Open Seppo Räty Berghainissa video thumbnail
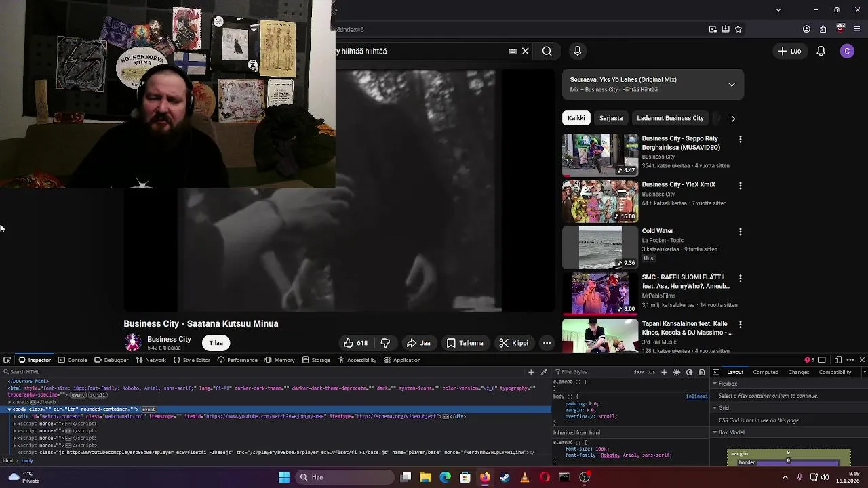Image resolution: width=868 pixels, height=488 pixels. pyautogui.click(x=600, y=155)
